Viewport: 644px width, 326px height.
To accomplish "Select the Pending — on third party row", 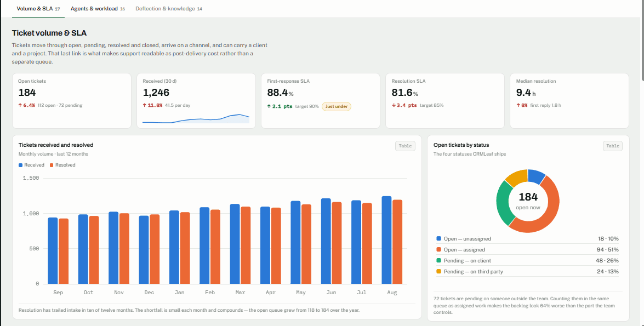I will click(x=528, y=271).
